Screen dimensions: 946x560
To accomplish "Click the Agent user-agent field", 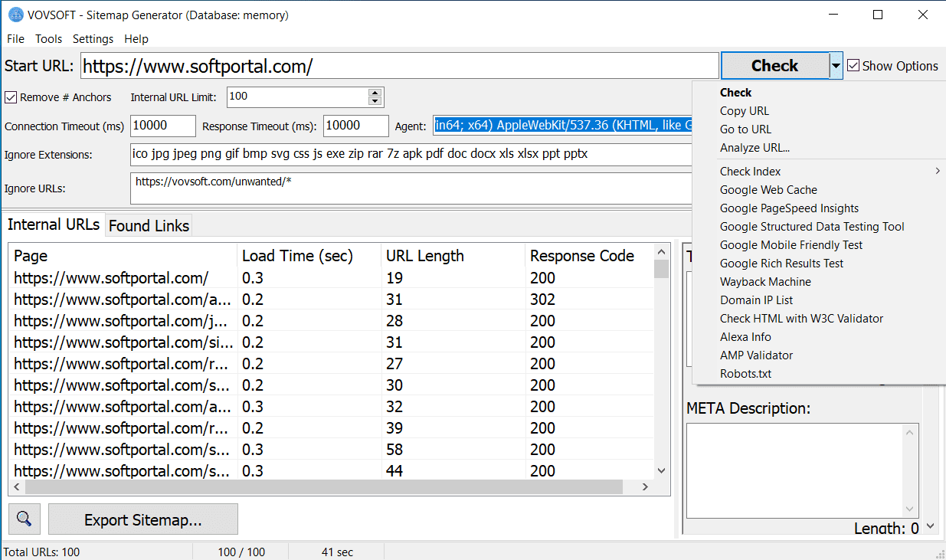I will pos(562,126).
